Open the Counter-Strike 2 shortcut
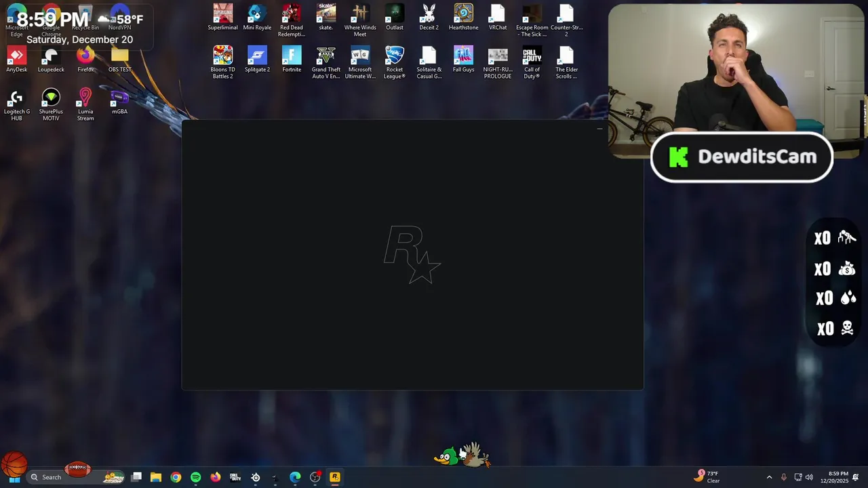The height and width of the screenshot is (488, 868). click(x=566, y=21)
